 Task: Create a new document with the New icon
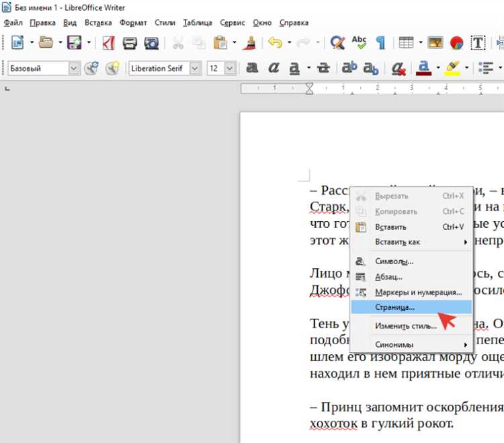coord(17,42)
